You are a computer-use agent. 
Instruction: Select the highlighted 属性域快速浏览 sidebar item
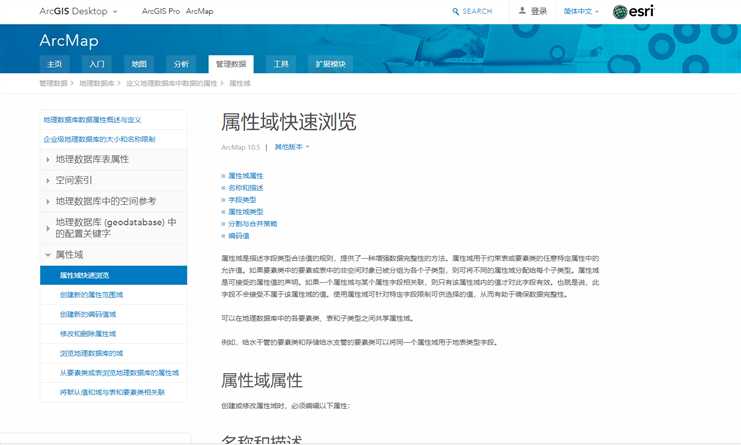pos(113,275)
